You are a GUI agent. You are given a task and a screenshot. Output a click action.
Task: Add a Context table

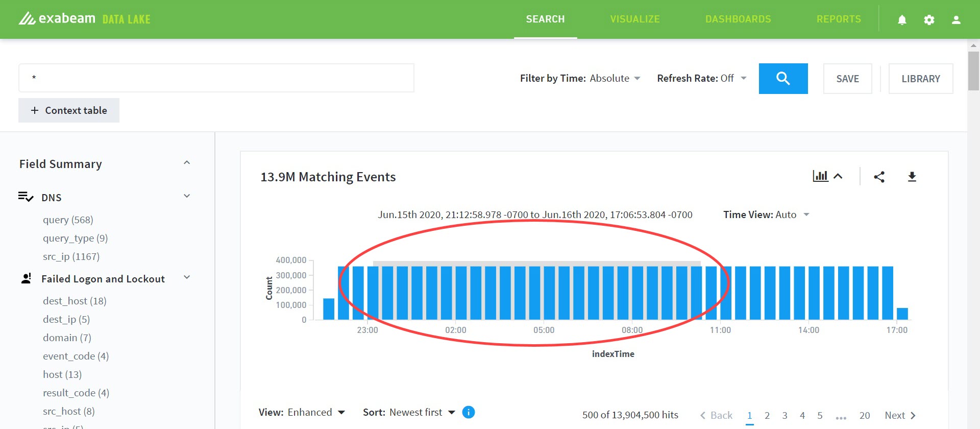tap(69, 110)
